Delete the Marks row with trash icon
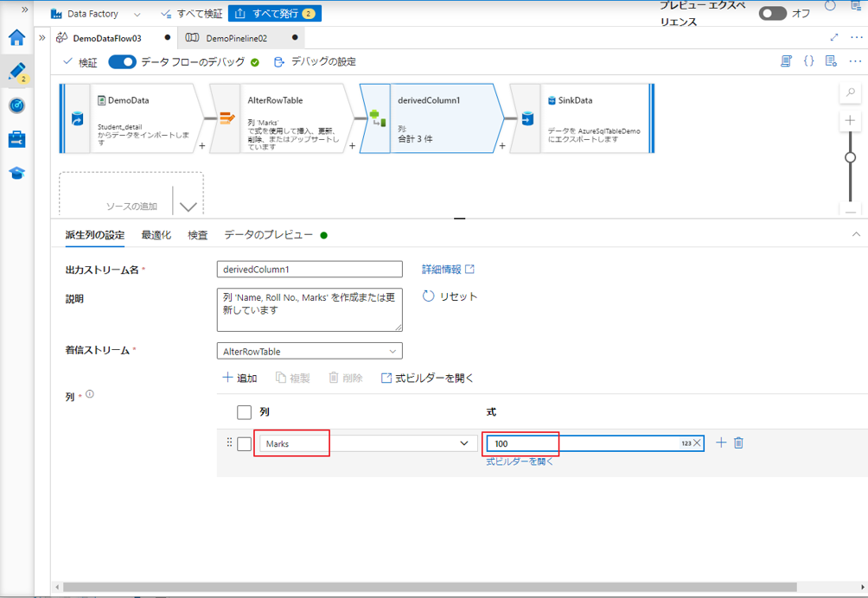The image size is (868, 598). (738, 442)
